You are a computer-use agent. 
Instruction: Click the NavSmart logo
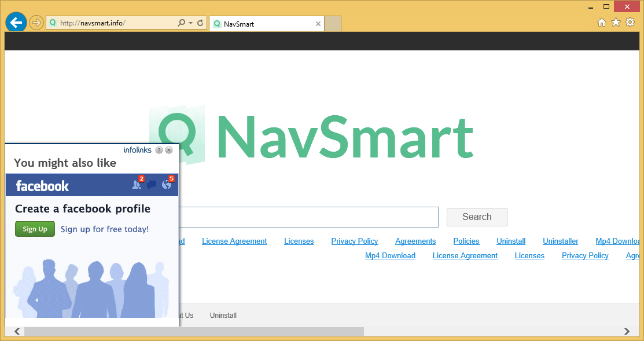(311, 135)
